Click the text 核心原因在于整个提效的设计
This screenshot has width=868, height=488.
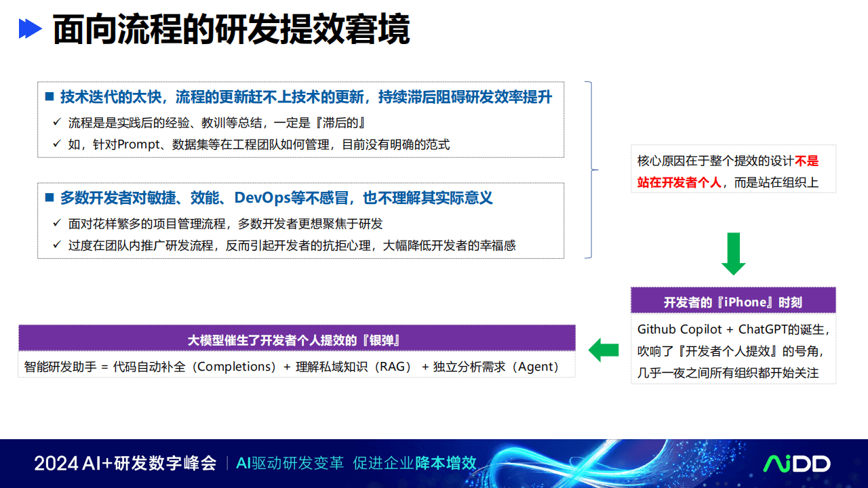[715, 161]
